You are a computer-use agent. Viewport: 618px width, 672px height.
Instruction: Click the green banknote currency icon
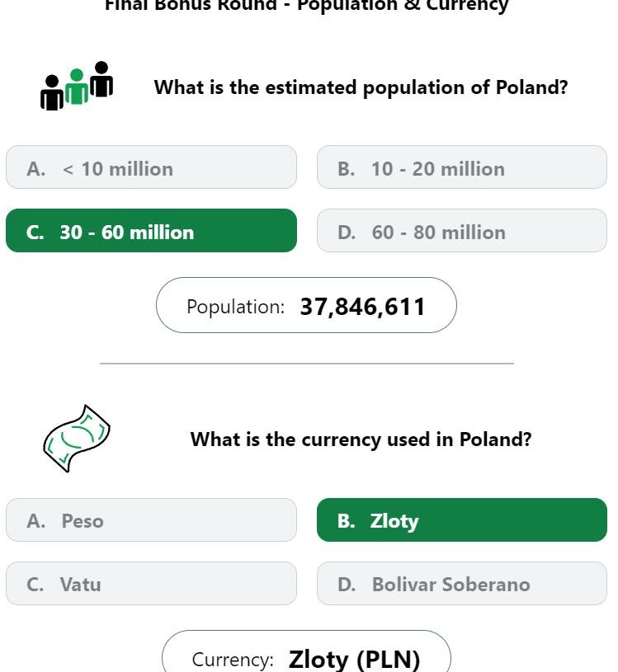77,439
